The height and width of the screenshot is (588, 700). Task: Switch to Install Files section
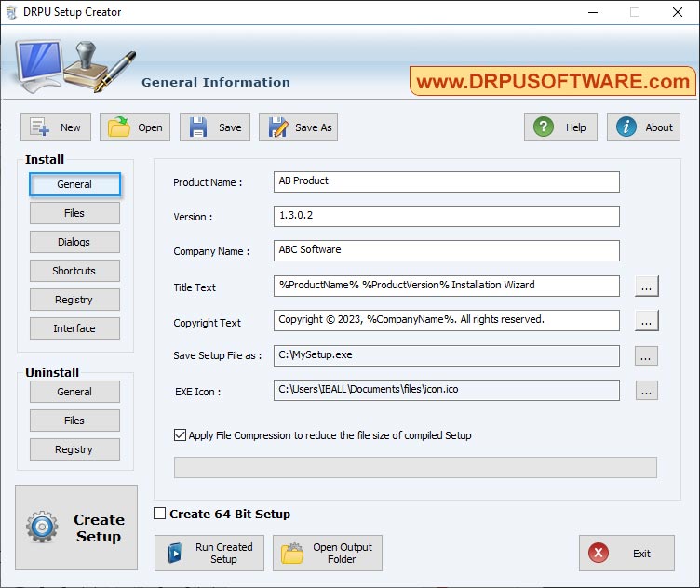pyautogui.click(x=74, y=213)
